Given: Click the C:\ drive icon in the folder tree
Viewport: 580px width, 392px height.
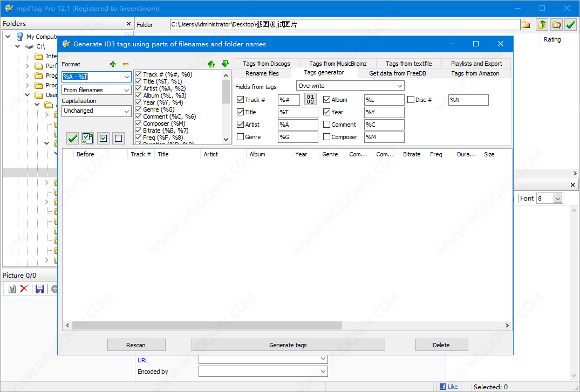Looking at the screenshot, I should (29, 46).
